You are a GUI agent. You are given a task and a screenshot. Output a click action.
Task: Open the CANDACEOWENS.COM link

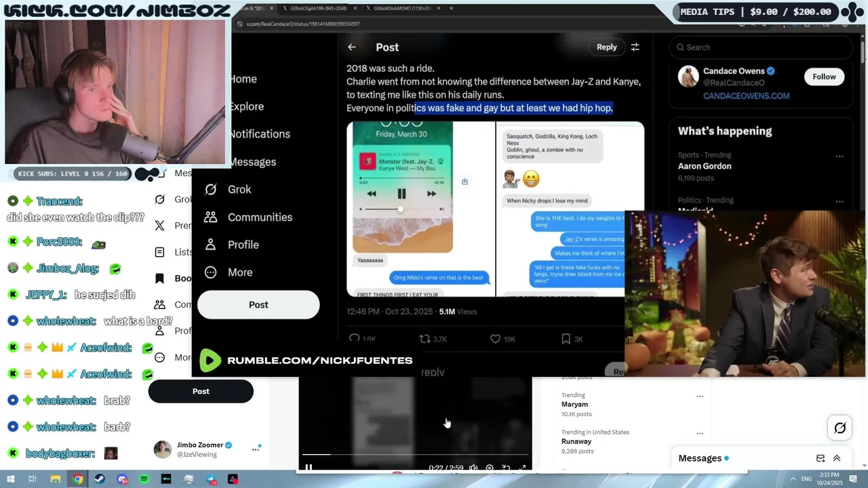(746, 96)
